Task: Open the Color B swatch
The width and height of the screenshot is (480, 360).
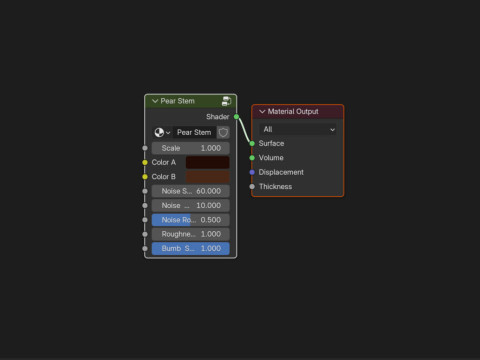Action: point(207,177)
